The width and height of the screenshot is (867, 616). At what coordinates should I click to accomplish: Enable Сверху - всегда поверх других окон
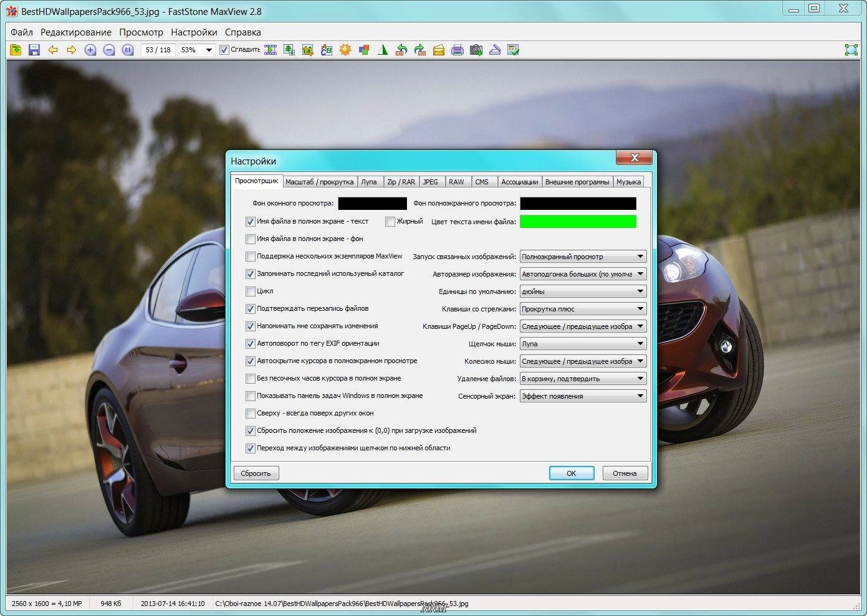[250, 413]
